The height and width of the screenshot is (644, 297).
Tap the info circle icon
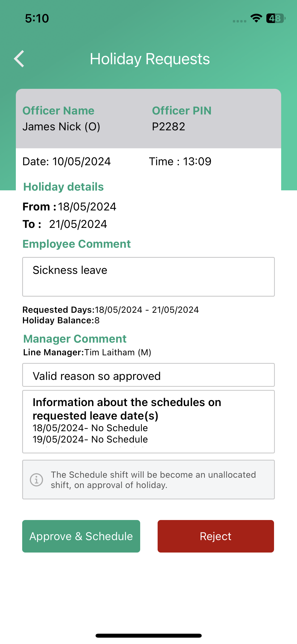36,480
